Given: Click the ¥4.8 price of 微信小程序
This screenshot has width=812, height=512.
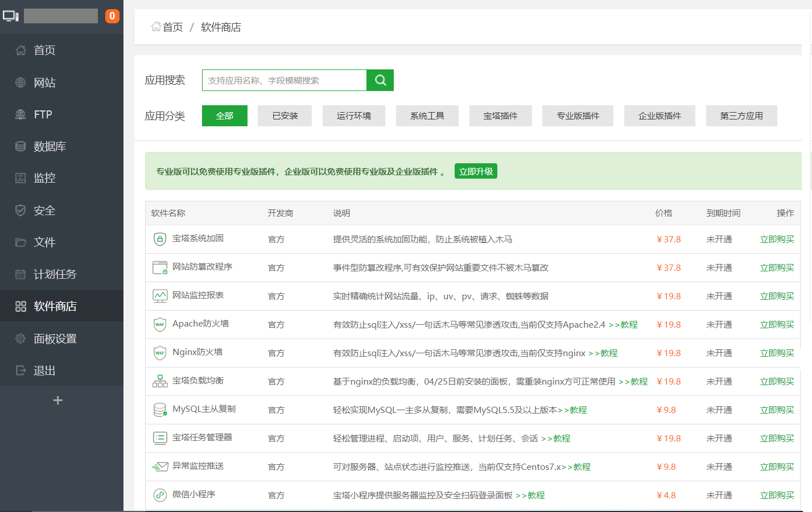Looking at the screenshot, I should [666, 496].
